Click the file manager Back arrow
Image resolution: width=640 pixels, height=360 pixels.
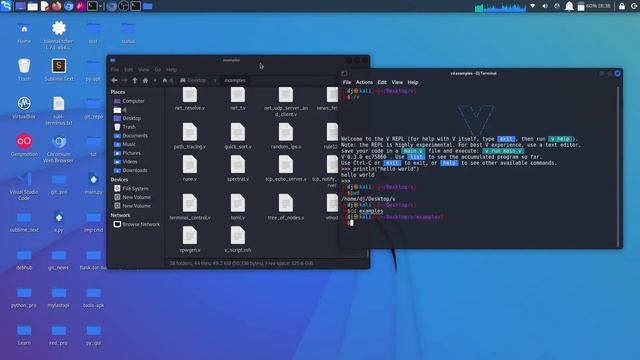point(115,80)
